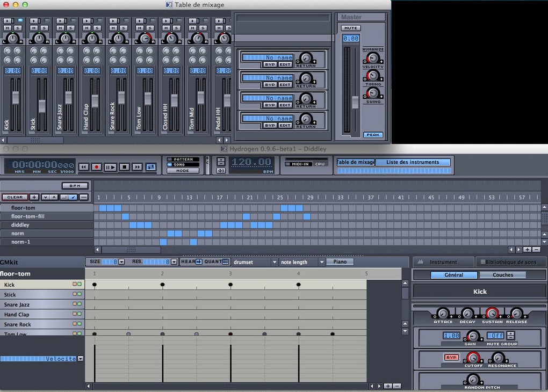Click the CLEAR button in song editor
Viewport: 548px width, 392px height.
(15, 197)
